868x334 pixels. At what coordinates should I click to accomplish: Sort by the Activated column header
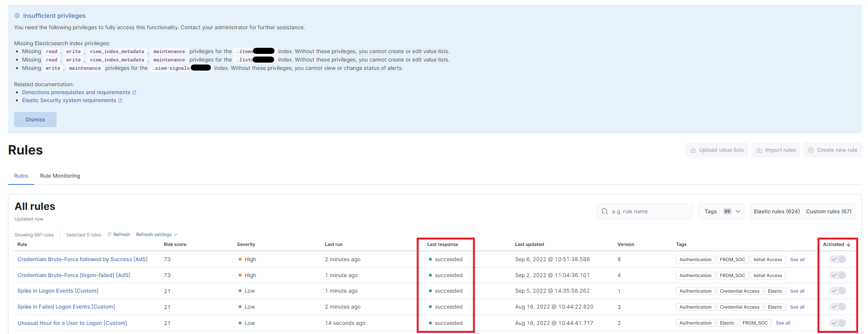pos(836,244)
